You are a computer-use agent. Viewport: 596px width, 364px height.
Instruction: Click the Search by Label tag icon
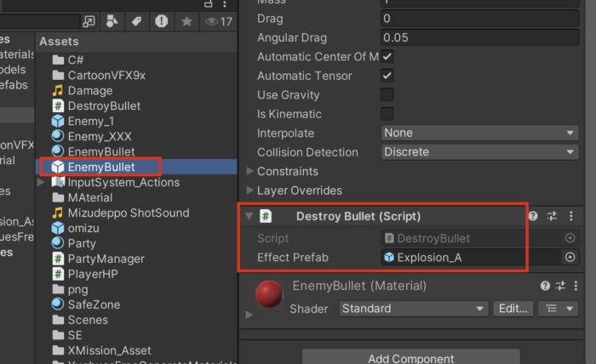136,21
